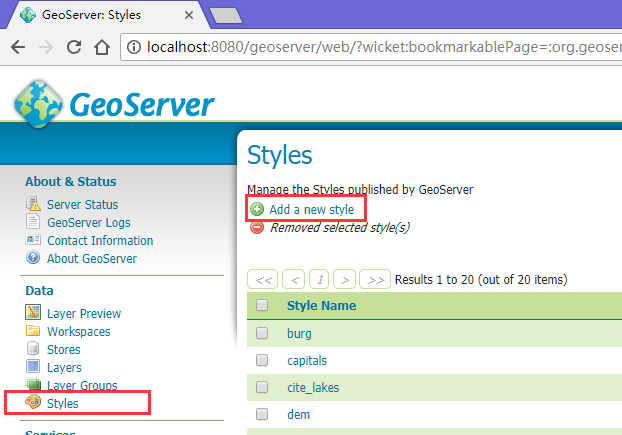This screenshot has width=622, height=435.
Task: Check the cite_lakes style checkbox
Action: coord(262,387)
